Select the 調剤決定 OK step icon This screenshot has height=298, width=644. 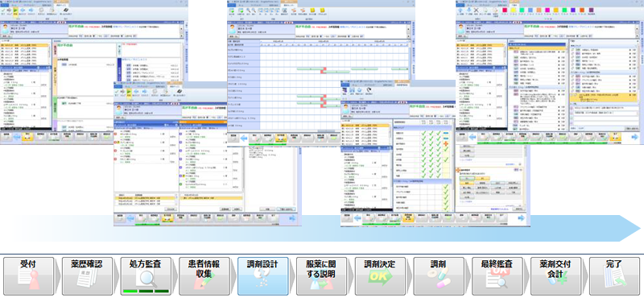point(380,276)
